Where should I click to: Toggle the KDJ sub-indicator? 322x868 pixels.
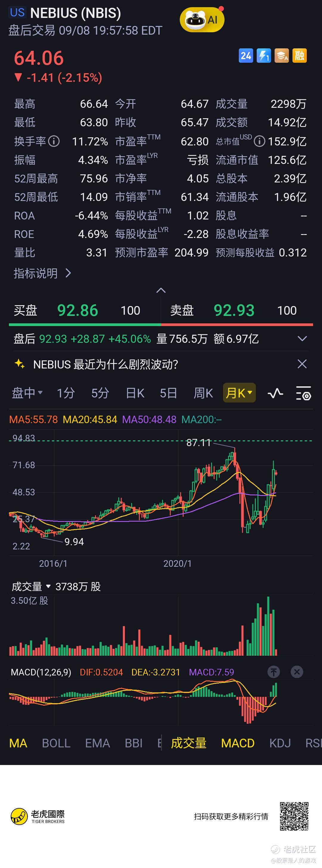click(280, 743)
